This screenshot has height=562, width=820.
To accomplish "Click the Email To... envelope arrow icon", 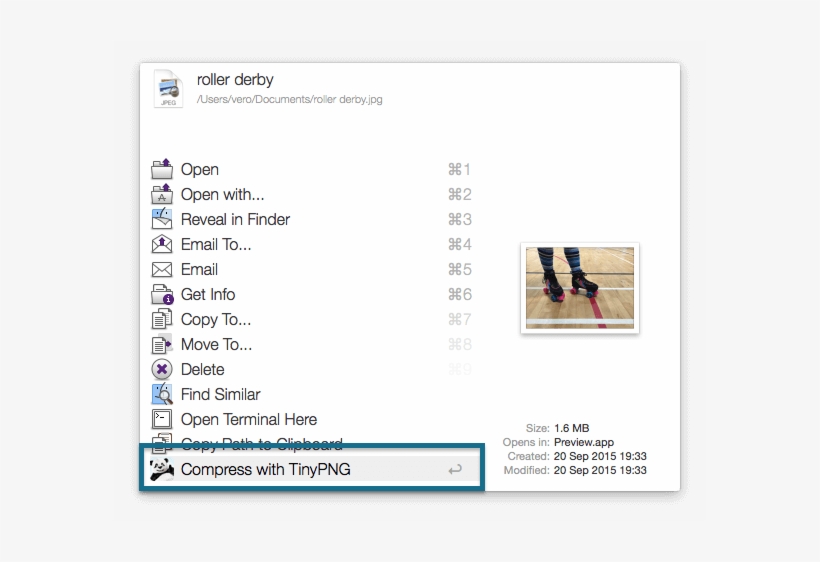I will [x=162, y=244].
